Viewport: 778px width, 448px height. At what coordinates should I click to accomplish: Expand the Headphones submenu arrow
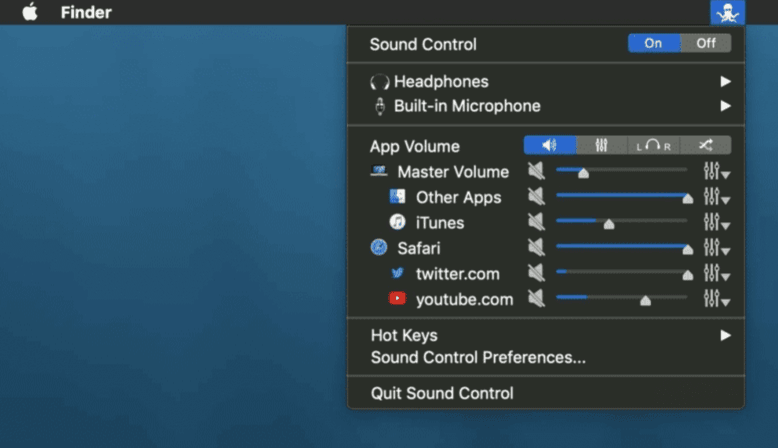725,81
